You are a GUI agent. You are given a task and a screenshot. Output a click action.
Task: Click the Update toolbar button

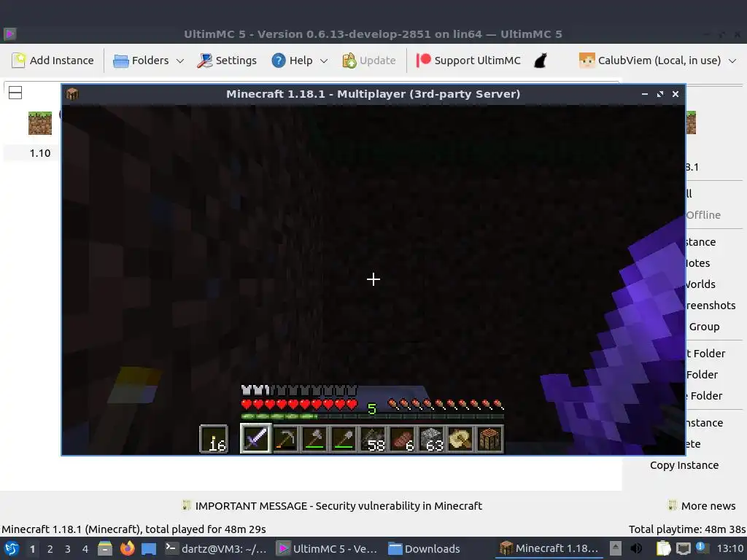pyautogui.click(x=369, y=61)
